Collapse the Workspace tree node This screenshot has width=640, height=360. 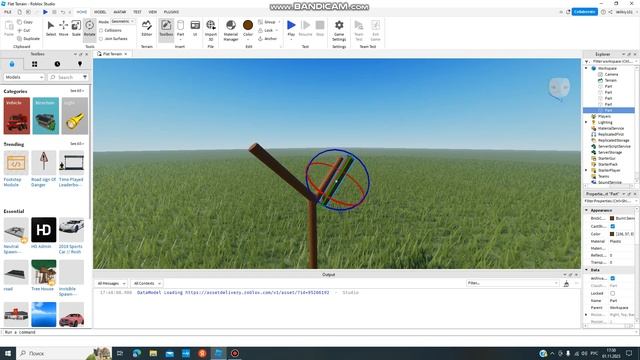tap(587, 68)
